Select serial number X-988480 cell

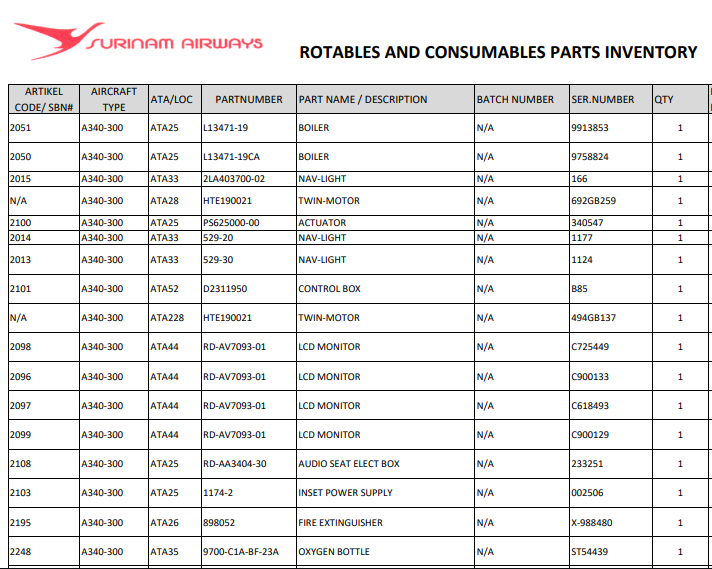coord(592,523)
